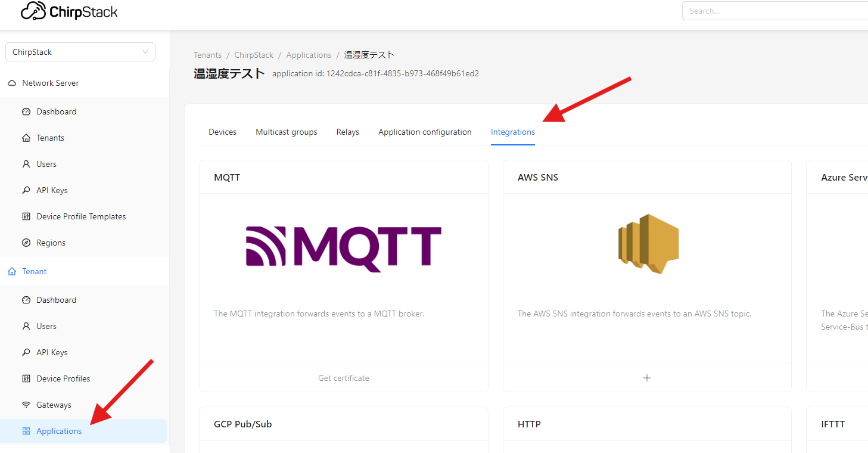Image resolution: width=868 pixels, height=453 pixels.
Task: Collapse the Tenant section header
Action: tap(85, 271)
